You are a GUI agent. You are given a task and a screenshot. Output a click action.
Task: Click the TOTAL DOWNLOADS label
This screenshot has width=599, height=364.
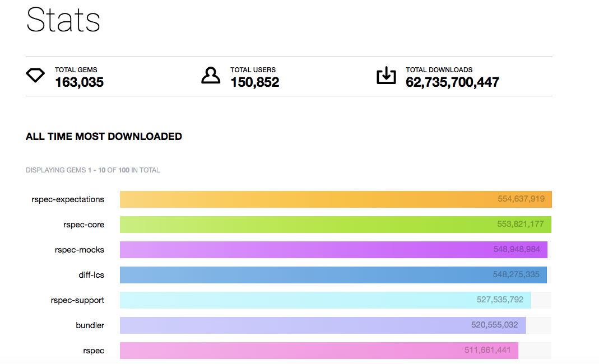point(439,70)
